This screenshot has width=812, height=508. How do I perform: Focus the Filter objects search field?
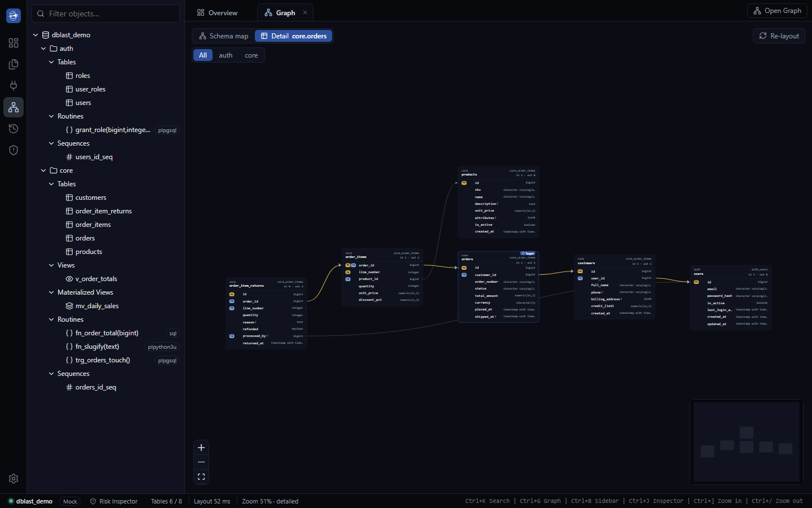[x=105, y=14]
